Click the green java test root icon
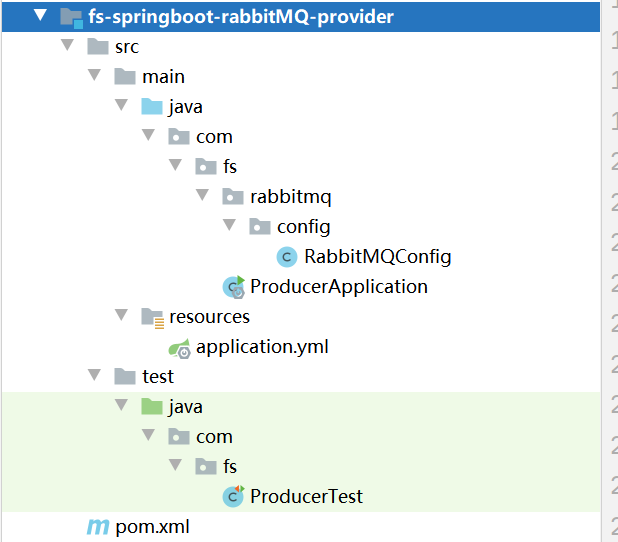The width and height of the screenshot is (618, 542). tap(152, 406)
